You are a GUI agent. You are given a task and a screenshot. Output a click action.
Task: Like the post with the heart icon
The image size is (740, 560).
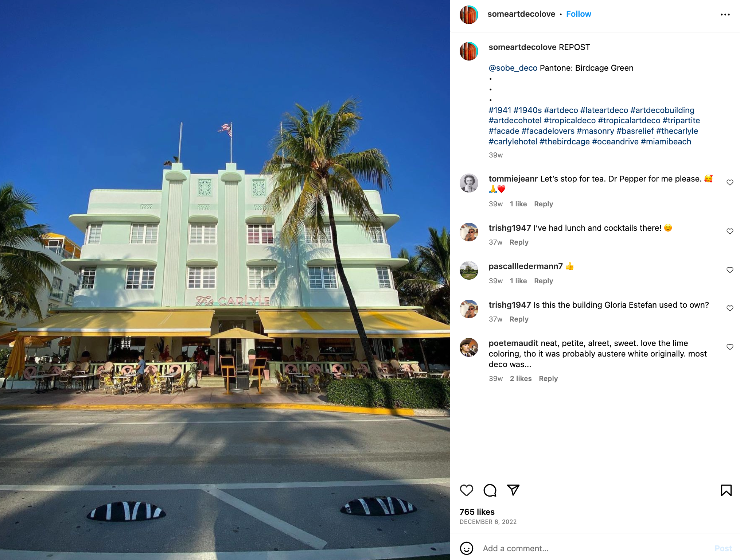click(467, 490)
